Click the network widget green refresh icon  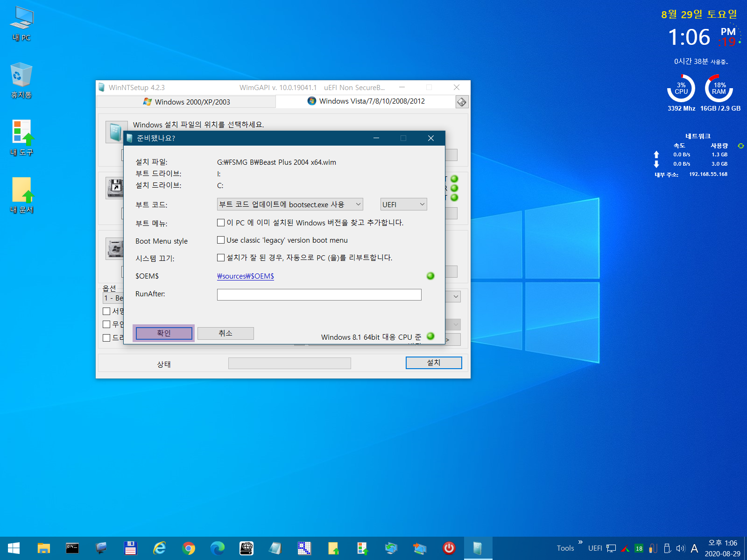point(740,146)
